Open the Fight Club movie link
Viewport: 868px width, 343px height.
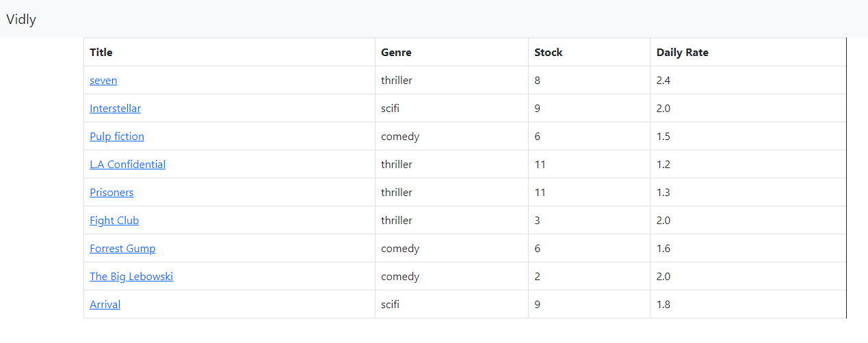[114, 221]
